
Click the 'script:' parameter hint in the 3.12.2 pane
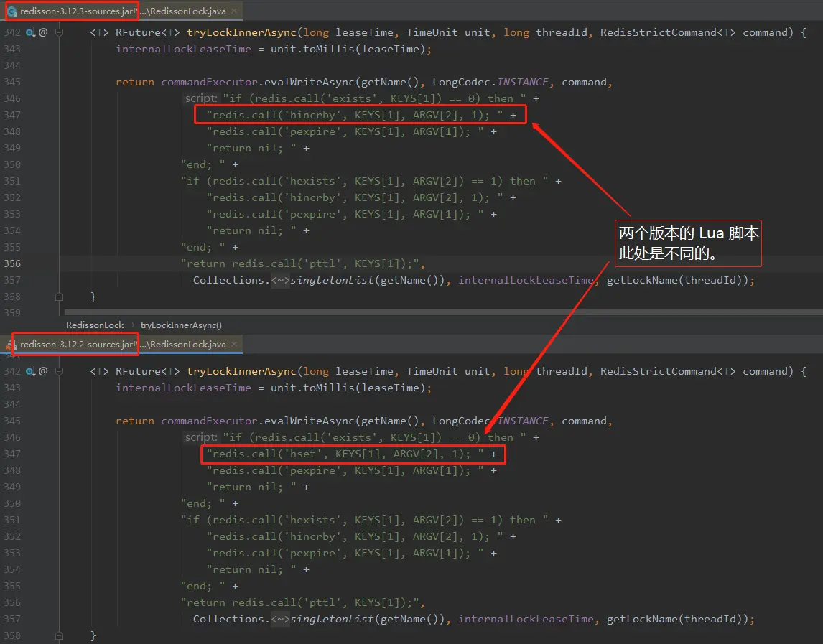pos(201,437)
